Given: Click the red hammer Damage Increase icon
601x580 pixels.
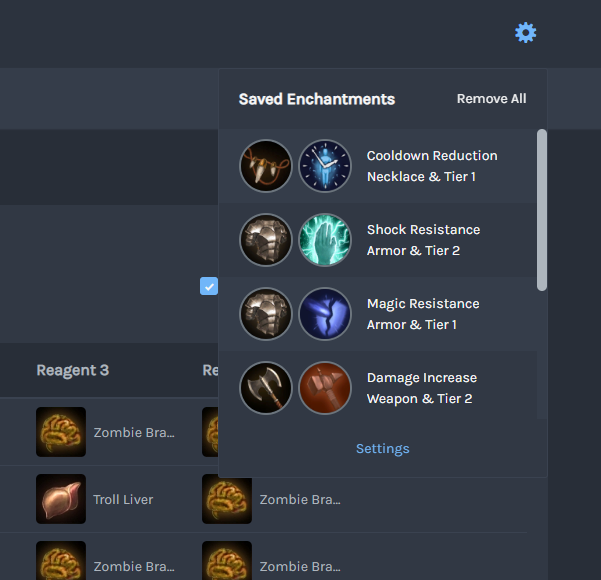Looking at the screenshot, I should [325, 388].
